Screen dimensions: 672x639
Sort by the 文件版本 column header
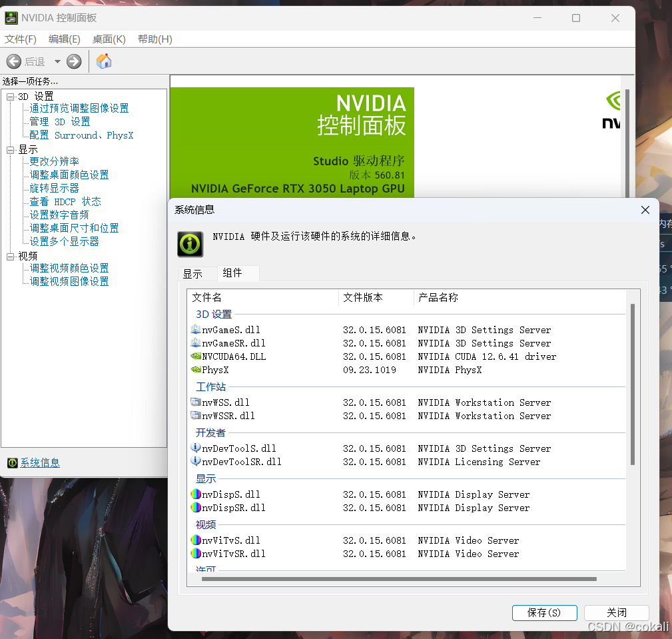tap(376, 298)
